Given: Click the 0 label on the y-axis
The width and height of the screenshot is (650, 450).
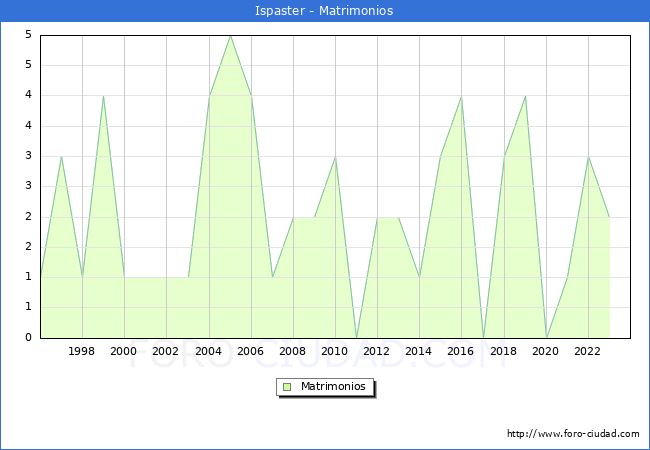Looking at the screenshot, I should pos(28,338).
